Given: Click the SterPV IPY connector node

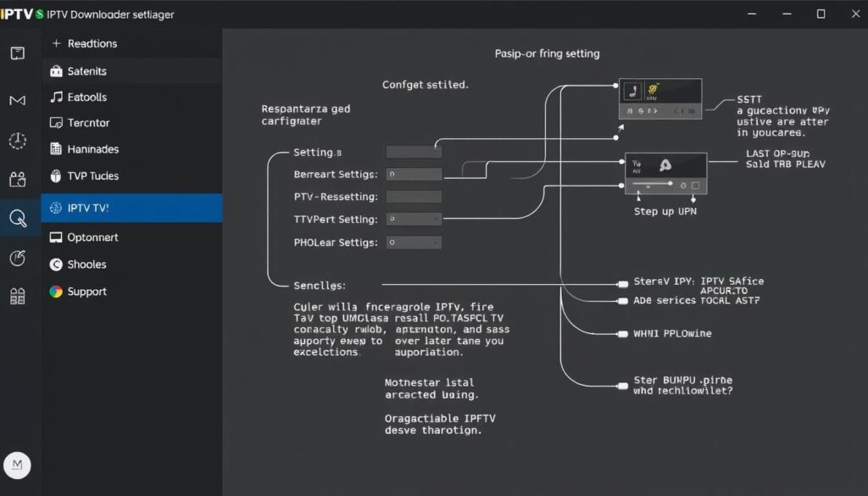Looking at the screenshot, I should pyautogui.click(x=623, y=284).
